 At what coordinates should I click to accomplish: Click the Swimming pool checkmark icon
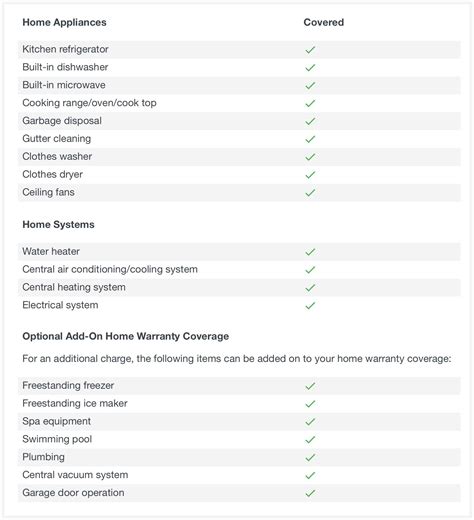310,440
